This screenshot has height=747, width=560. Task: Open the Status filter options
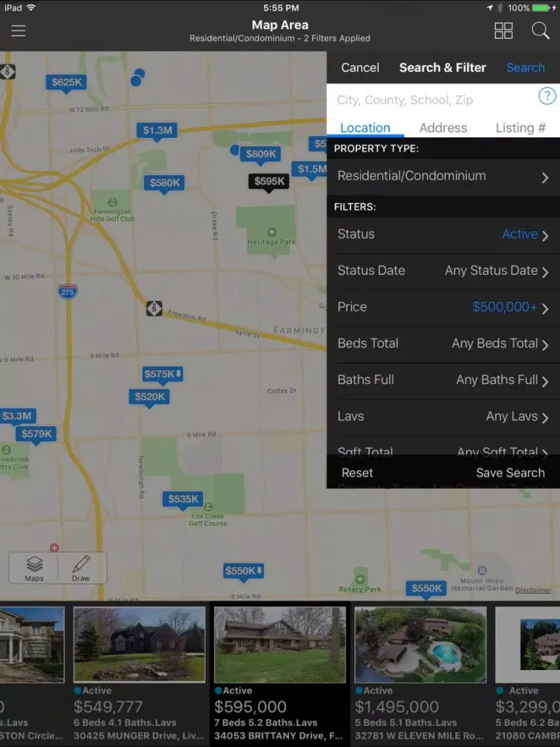(x=443, y=235)
